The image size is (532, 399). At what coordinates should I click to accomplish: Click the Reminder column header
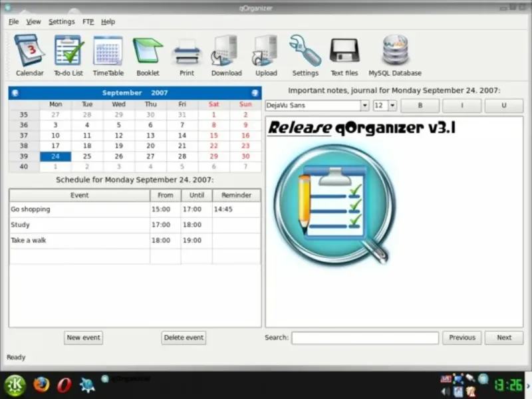click(x=237, y=196)
